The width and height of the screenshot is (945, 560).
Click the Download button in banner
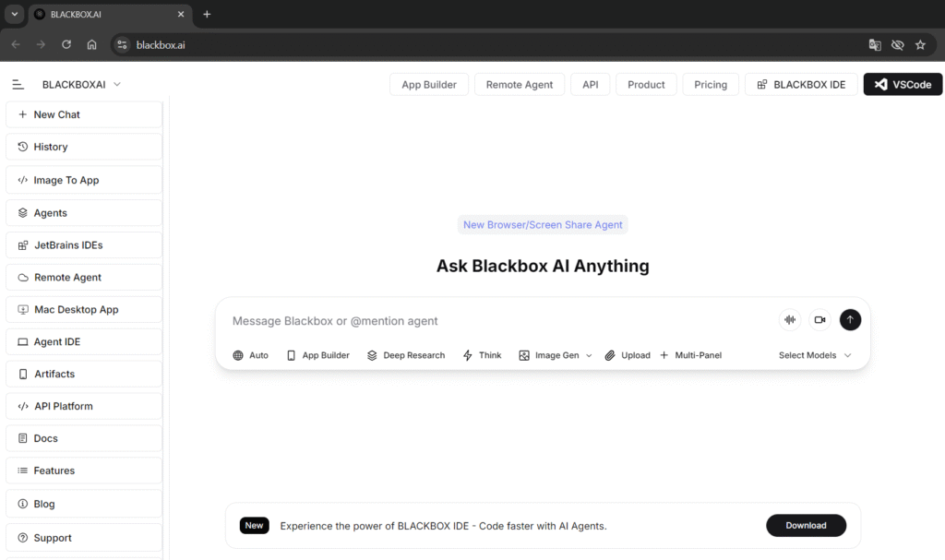pyautogui.click(x=806, y=526)
